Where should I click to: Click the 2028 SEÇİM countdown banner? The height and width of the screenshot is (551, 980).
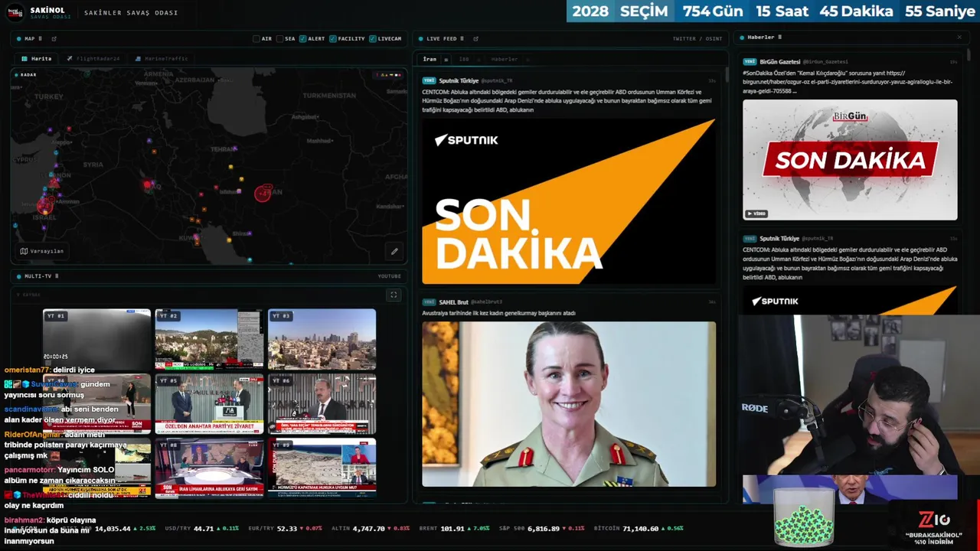point(773,11)
